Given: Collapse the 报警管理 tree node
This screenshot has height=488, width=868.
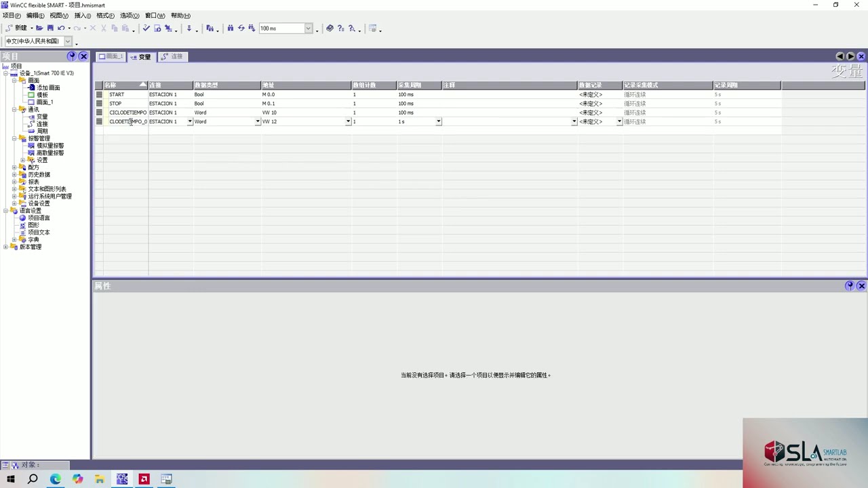Looking at the screenshot, I should (14, 138).
